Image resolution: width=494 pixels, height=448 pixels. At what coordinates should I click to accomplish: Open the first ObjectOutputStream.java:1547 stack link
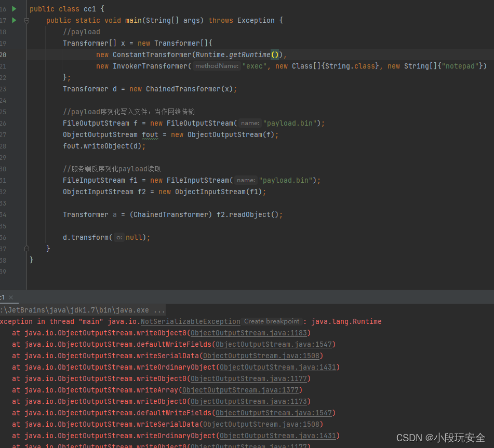click(274, 344)
